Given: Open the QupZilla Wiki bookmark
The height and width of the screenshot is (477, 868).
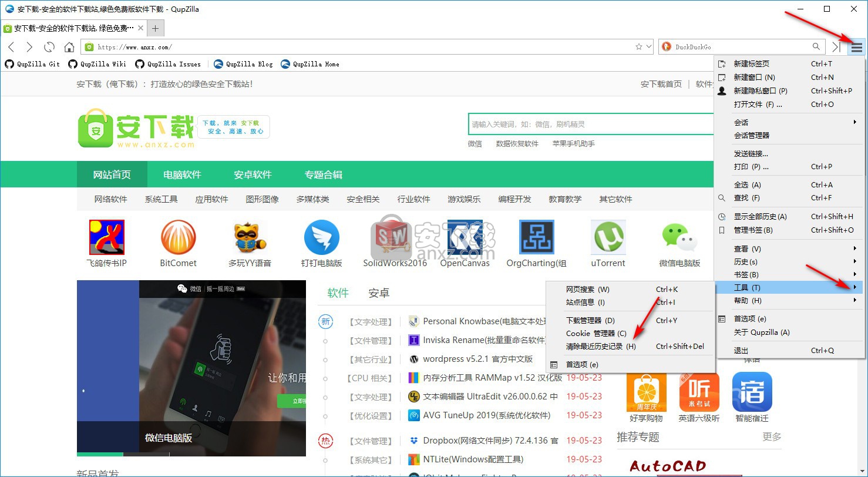Looking at the screenshot, I should (x=97, y=64).
